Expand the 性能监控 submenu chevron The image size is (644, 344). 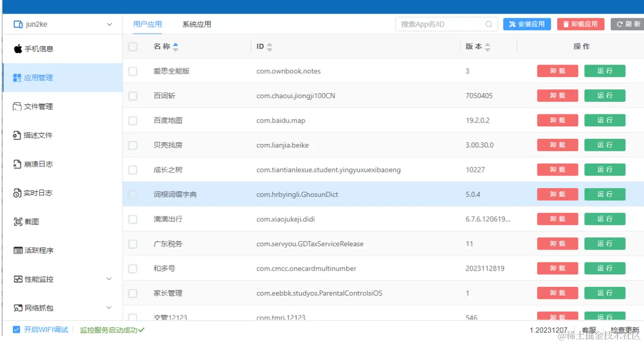[109, 279]
